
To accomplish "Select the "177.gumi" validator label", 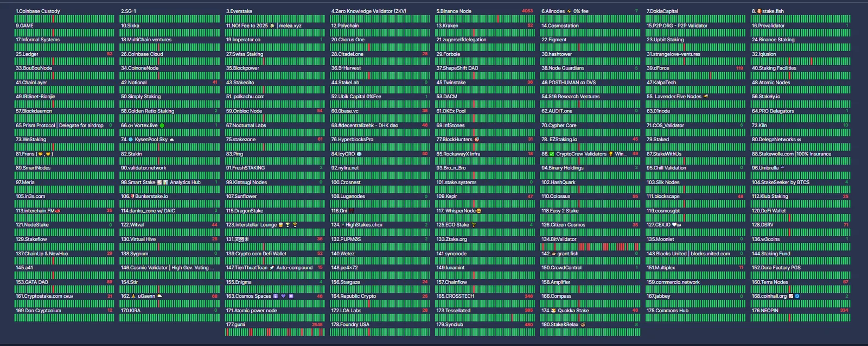I will pos(236,325).
